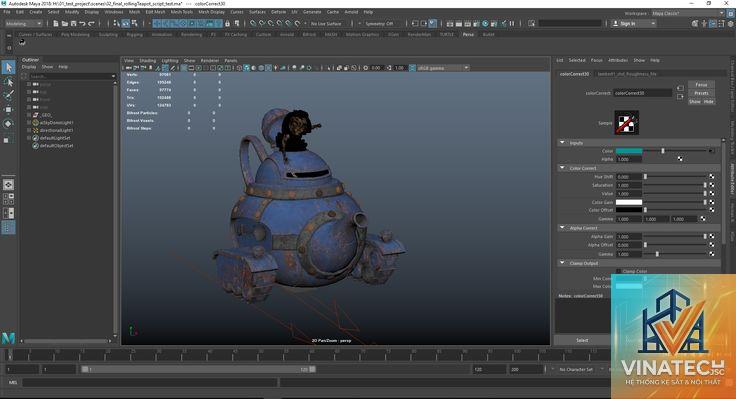Click the Show button under Presets
The image size is (736, 399).
[x=695, y=101]
